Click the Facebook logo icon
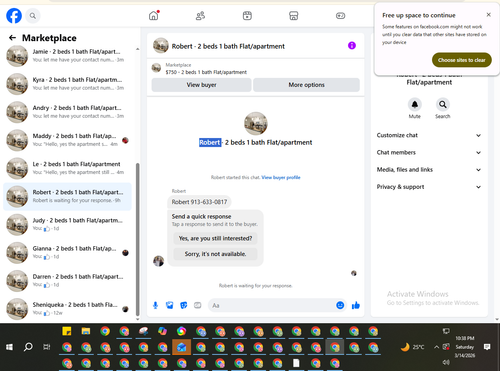This screenshot has width=500, height=371. pos(14,16)
